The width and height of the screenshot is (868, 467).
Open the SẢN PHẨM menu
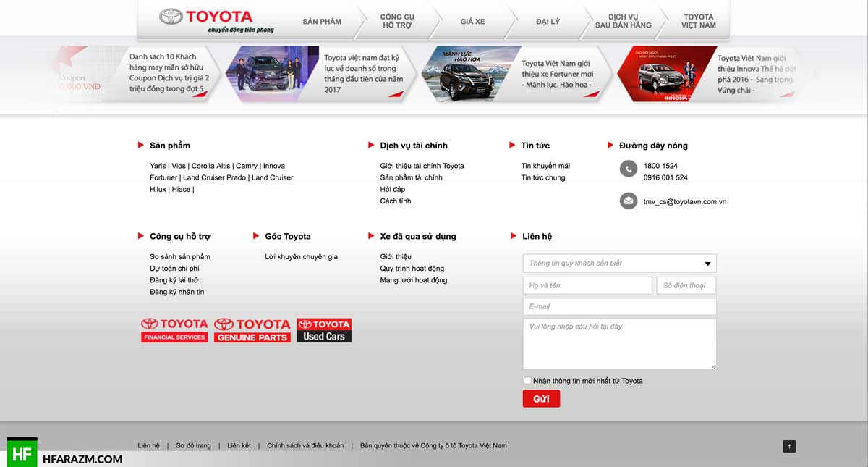[322, 22]
